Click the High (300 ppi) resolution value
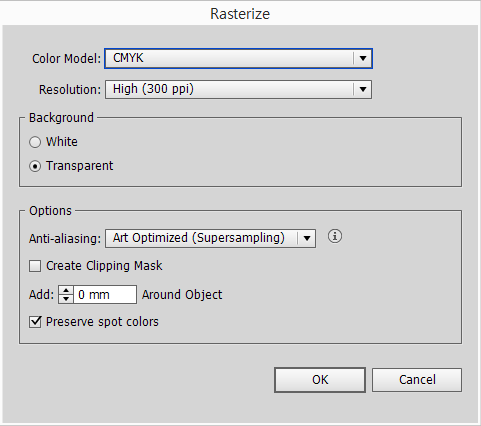Image resolution: width=481 pixels, height=426 pixels. point(153,89)
